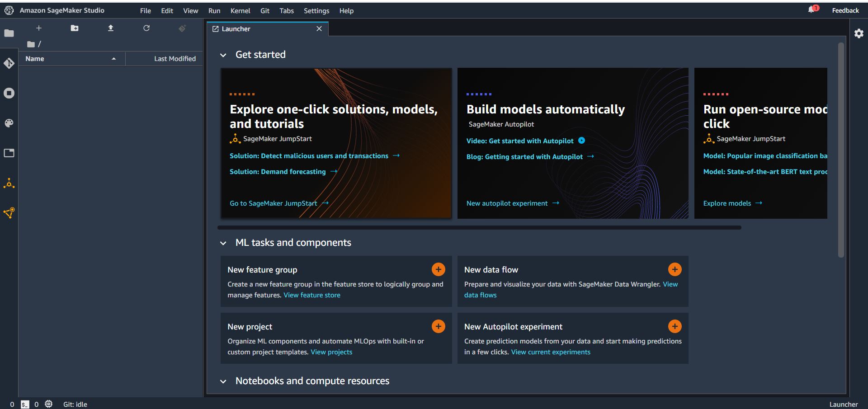Collapse ML tasks and components section
Image resolution: width=868 pixels, height=409 pixels.
[x=223, y=243]
